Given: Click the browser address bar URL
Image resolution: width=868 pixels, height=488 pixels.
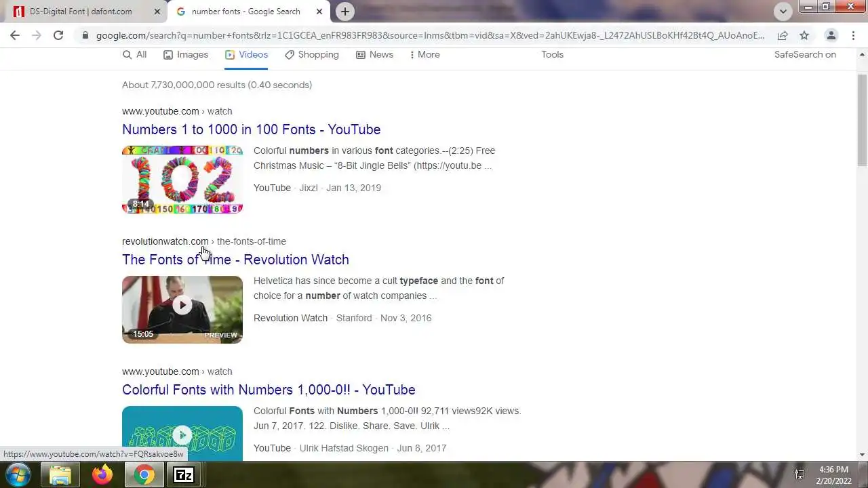Looking at the screenshot, I should click(430, 35).
